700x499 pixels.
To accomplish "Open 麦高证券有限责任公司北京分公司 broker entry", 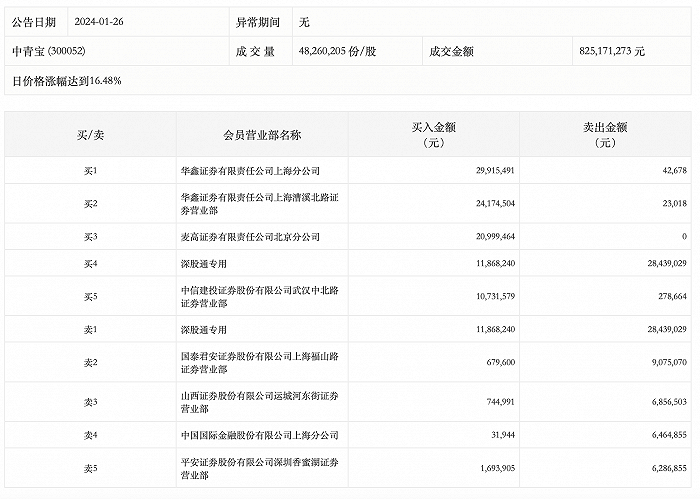I will [x=248, y=236].
